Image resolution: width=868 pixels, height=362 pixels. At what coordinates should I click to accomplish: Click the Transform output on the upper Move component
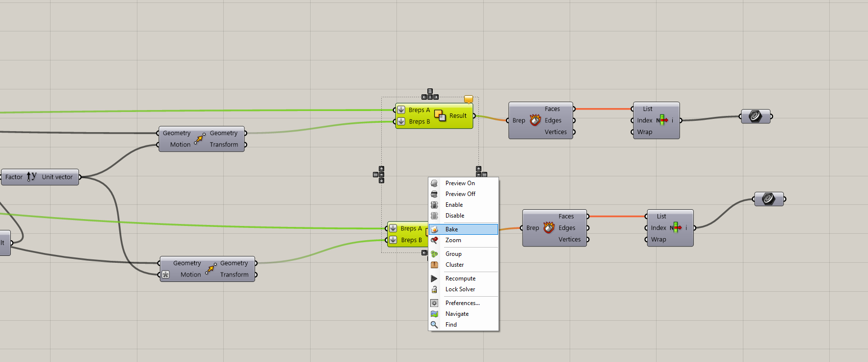point(224,145)
